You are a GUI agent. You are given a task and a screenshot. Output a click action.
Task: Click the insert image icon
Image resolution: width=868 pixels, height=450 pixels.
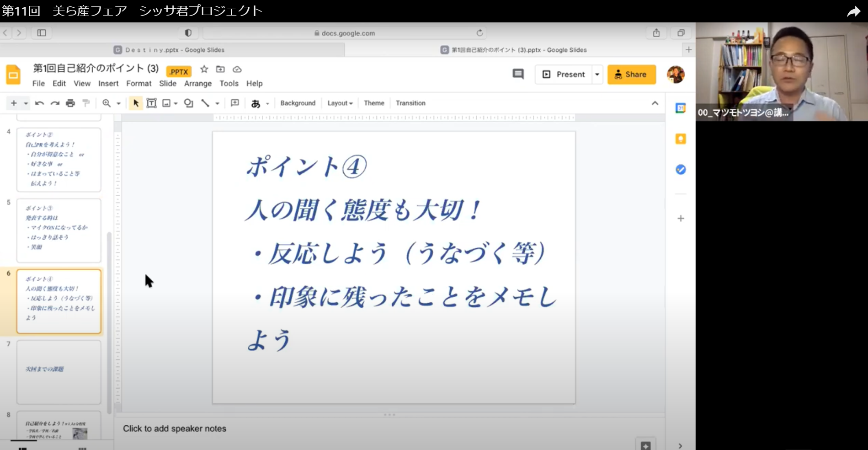coord(166,103)
